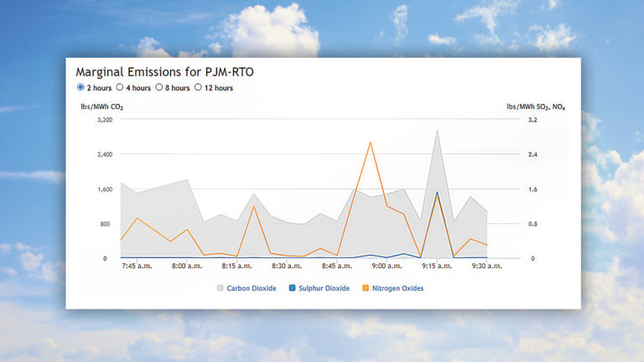This screenshot has height=362, width=644.
Task: Click the 3,200 left axis value
Action: tap(105, 120)
